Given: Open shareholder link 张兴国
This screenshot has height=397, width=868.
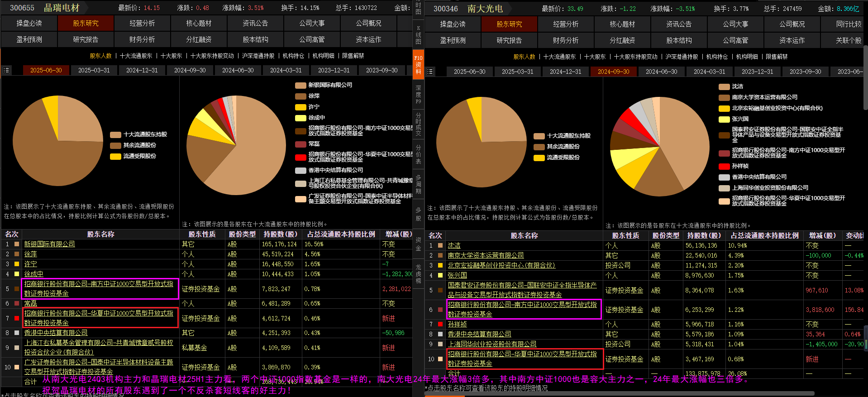Looking at the screenshot, I should pos(457,275).
